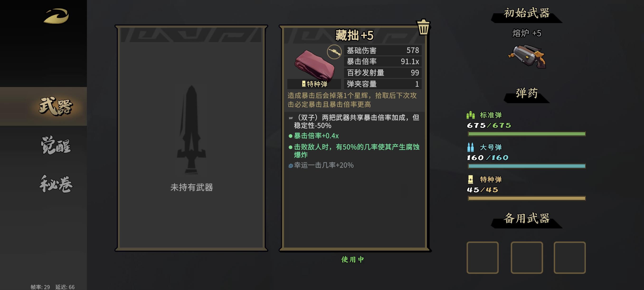644x290 pixels.
Task: Click the 大号弹 teal ammo bar
Action: click(x=526, y=166)
